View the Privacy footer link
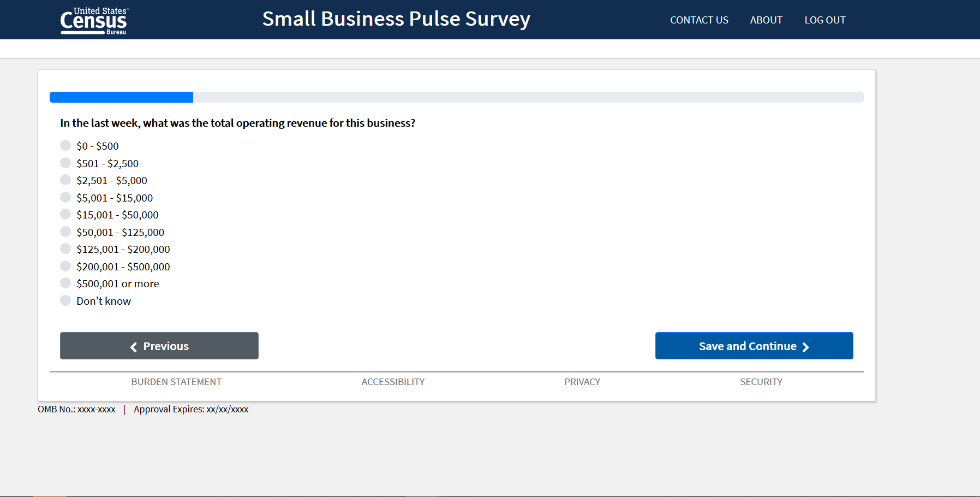Screen dimensions: 980x497 tap(582, 382)
